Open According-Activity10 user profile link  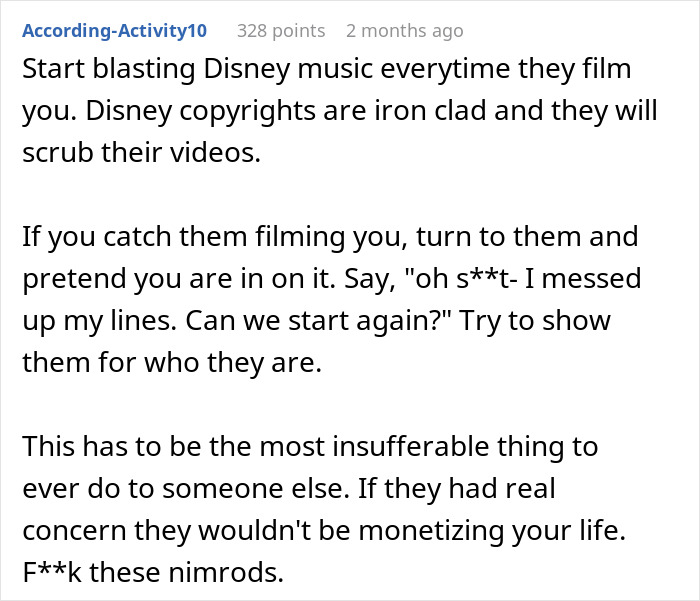coord(114,31)
